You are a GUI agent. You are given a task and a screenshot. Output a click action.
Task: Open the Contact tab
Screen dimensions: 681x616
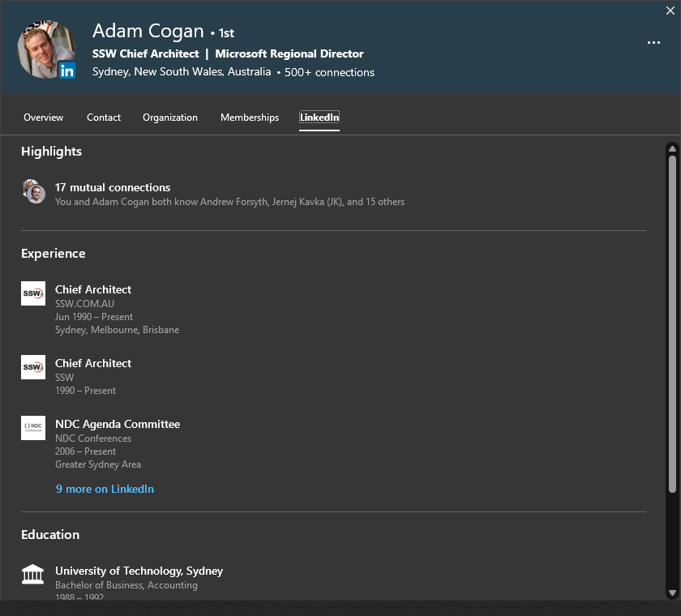pos(104,118)
